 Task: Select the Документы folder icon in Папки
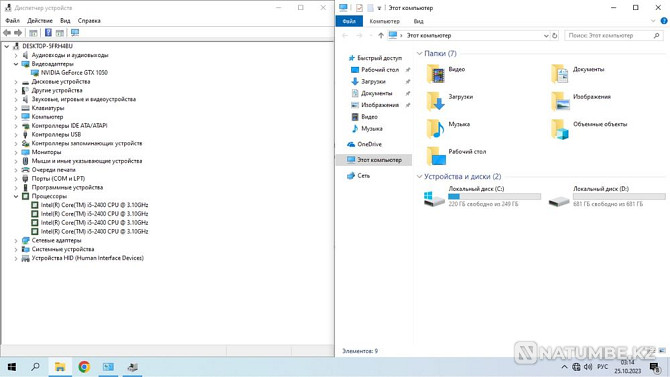tap(560, 74)
